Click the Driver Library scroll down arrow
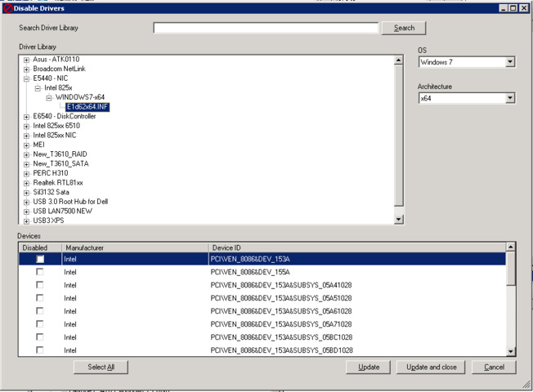533x392 pixels. pos(399,220)
